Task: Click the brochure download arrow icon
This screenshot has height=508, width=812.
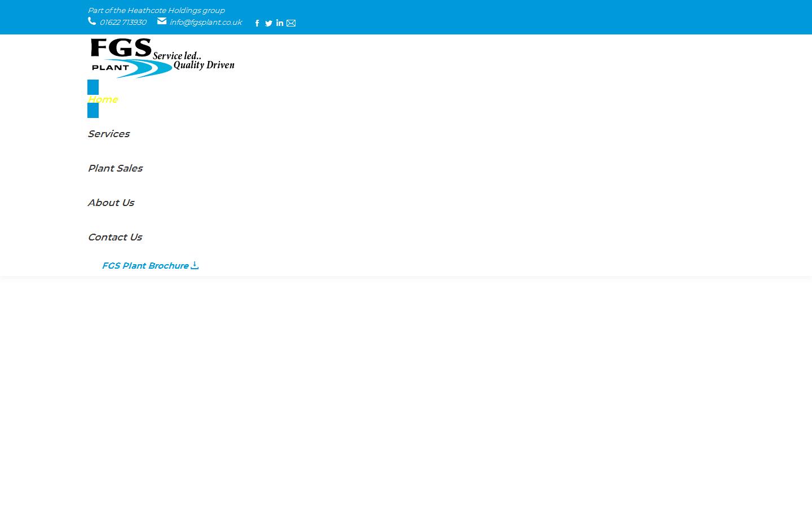Action: click(x=195, y=265)
